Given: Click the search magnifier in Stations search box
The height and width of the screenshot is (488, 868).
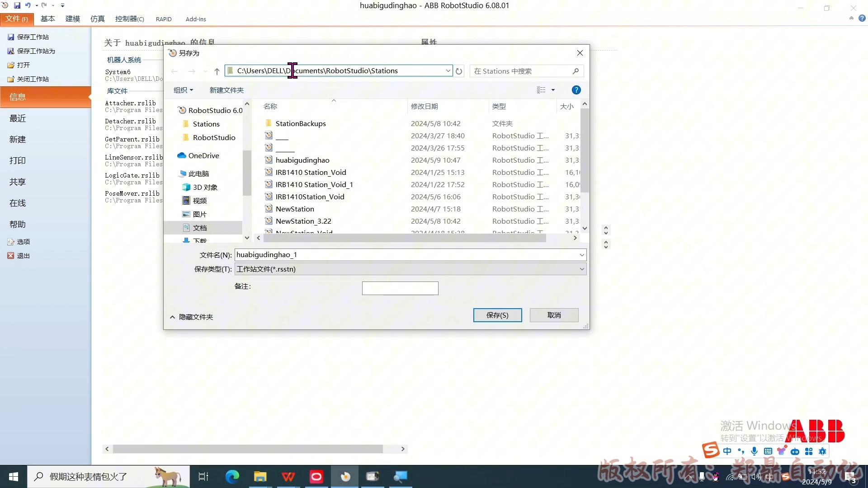Looking at the screenshot, I should coord(576,71).
